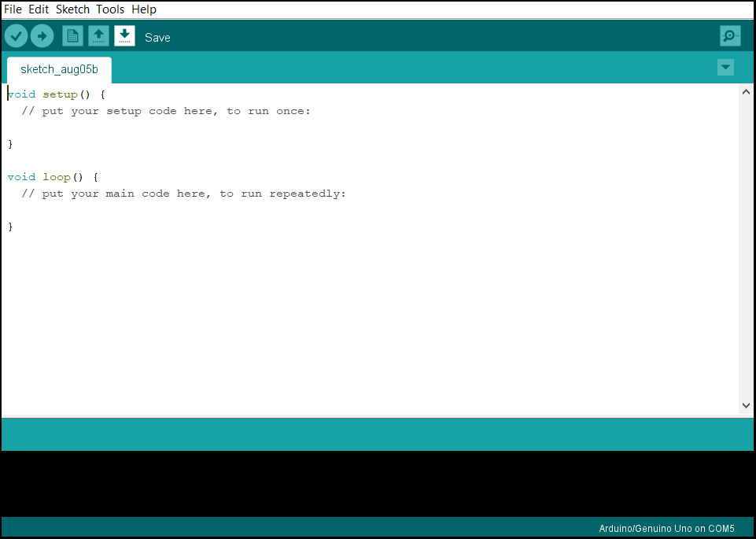The width and height of the screenshot is (756, 539).
Task: Place cursor on the void setup() line
Action: tap(55, 94)
